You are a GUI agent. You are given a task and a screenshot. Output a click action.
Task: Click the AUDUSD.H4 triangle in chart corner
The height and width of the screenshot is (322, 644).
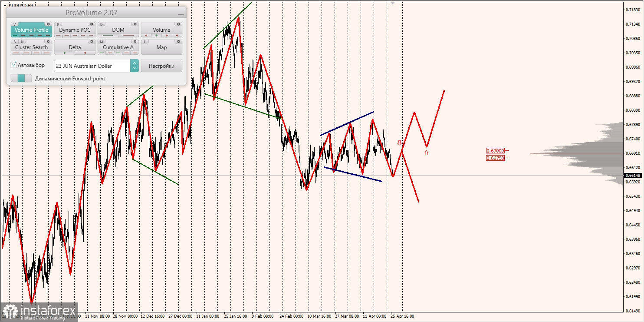[5, 6]
